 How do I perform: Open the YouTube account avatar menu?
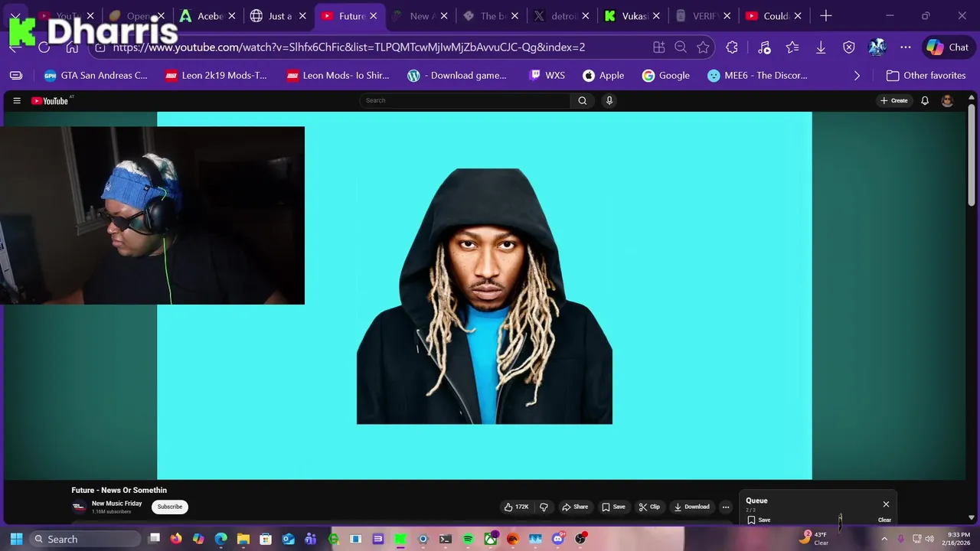tap(948, 100)
